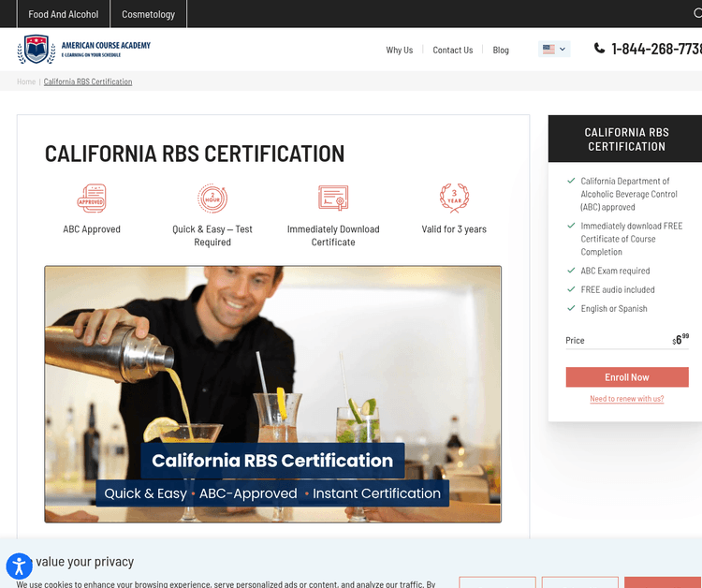
Task: Open the Contact Us page
Action: (453, 51)
